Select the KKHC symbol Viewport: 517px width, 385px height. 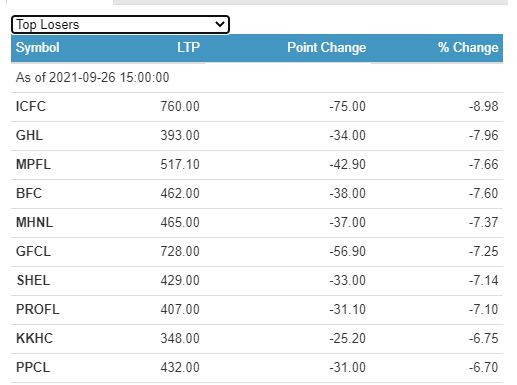[34, 338]
